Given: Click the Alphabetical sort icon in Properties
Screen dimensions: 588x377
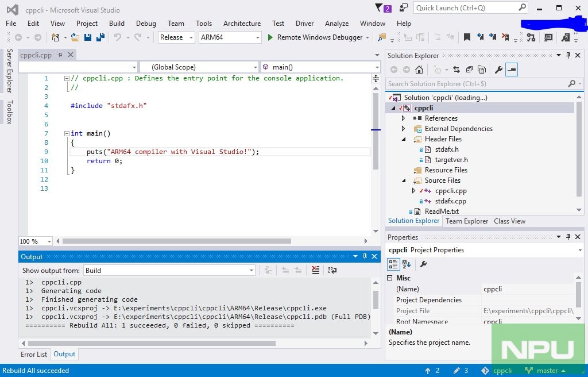Looking at the screenshot, I should click(407, 264).
